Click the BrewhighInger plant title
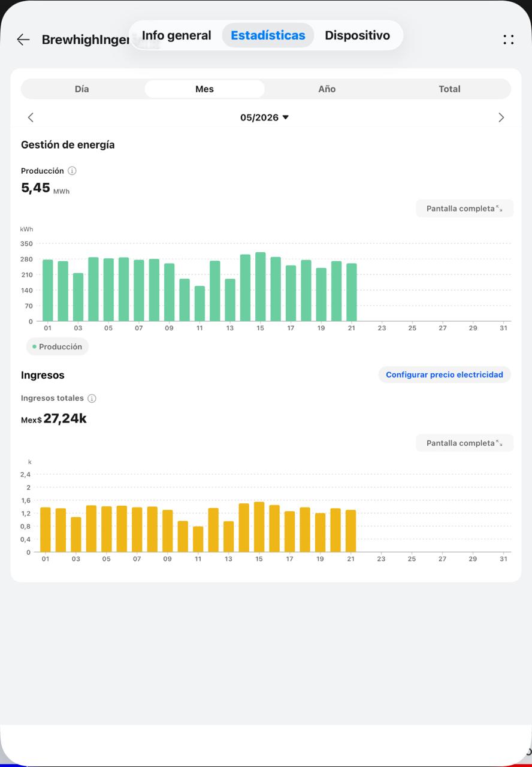The width and height of the screenshot is (532, 767). [x=86, y=40]
